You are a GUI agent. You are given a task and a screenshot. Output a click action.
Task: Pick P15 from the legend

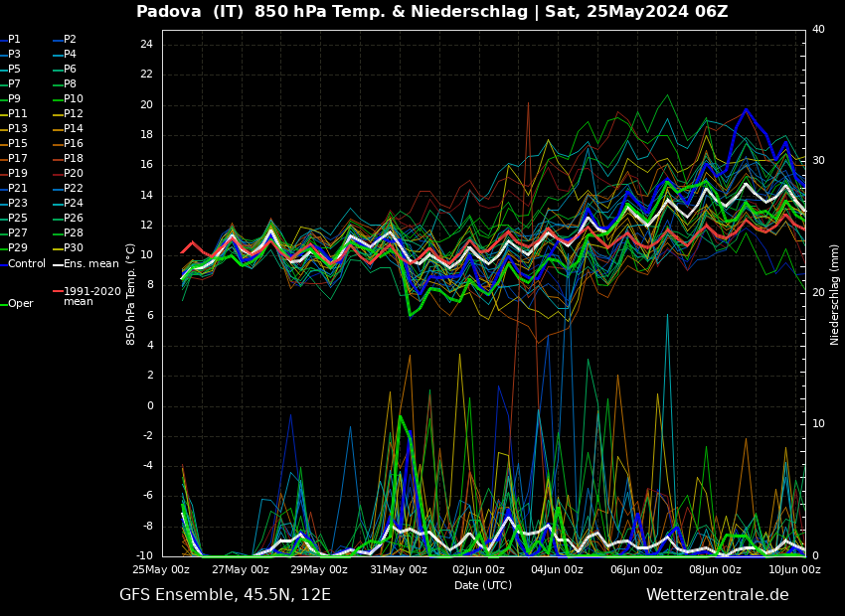17,144
